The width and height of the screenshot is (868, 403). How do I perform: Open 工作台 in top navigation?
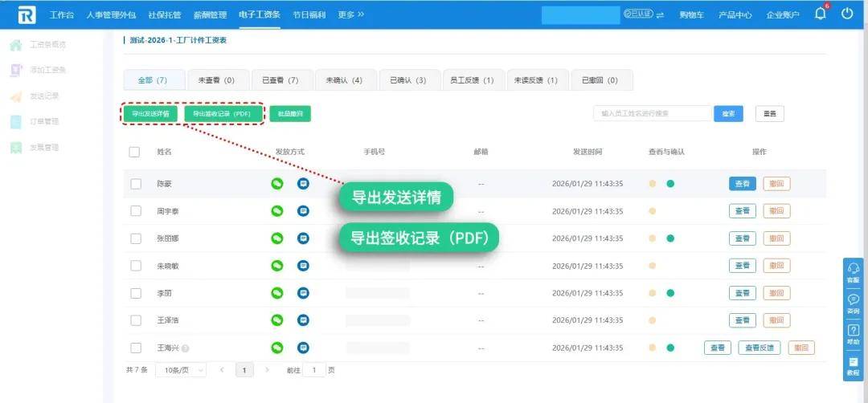(61, 15)
